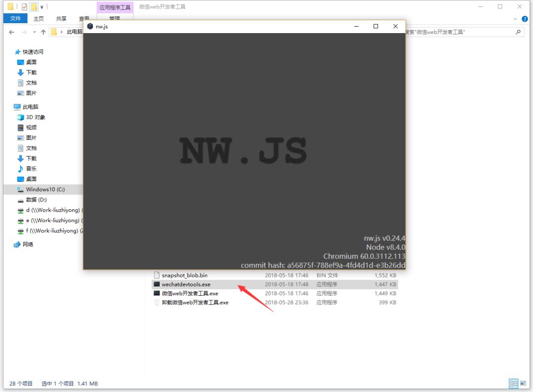Maximize the Explorer window
Viewport: 533px width, 392px height.
coord(500,6)
